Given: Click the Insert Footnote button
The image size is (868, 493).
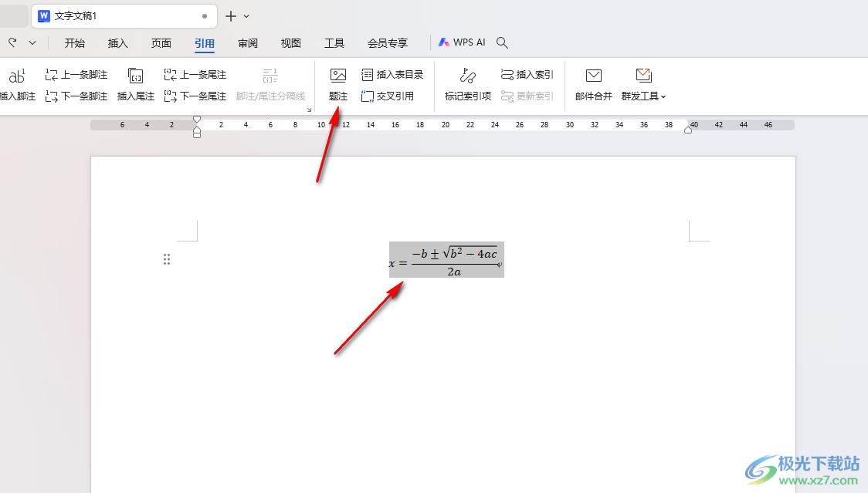Looking at the screenshot, I should 17,85.
